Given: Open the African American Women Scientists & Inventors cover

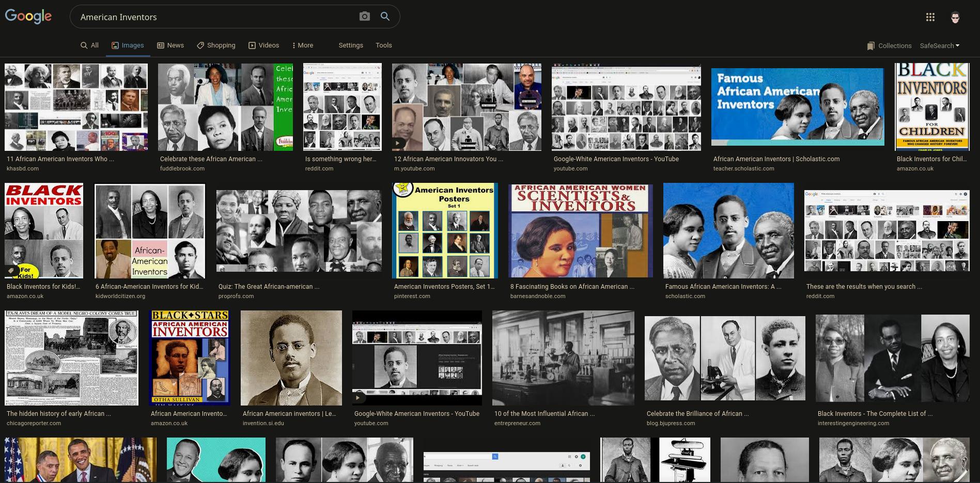Looking at the screenshot, I should pos(581,231).
